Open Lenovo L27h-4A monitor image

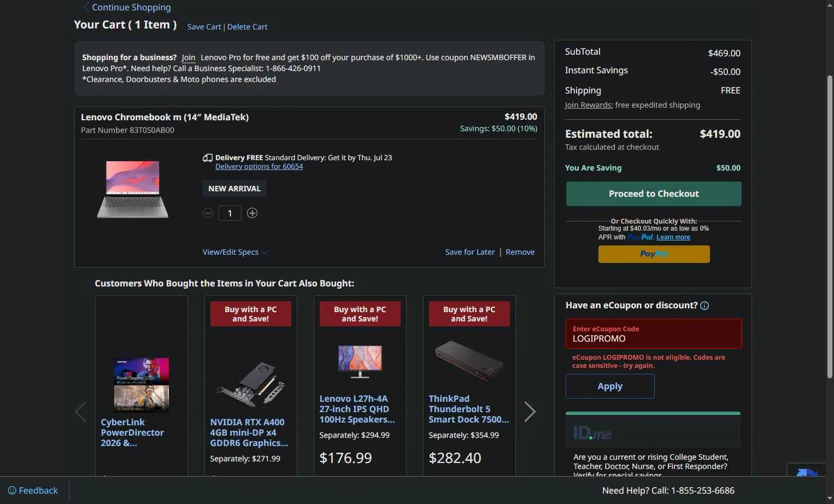pos(360,361)
